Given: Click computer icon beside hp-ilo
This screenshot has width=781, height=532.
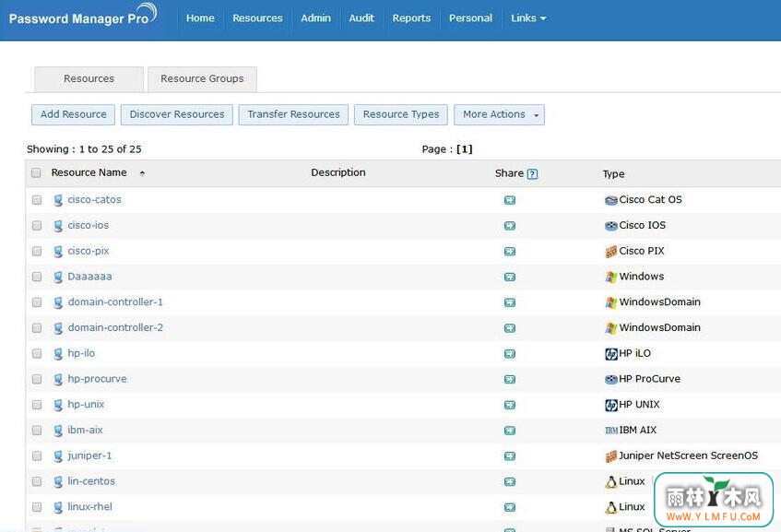Looking at the screenshot, I should tap(58, 354).
